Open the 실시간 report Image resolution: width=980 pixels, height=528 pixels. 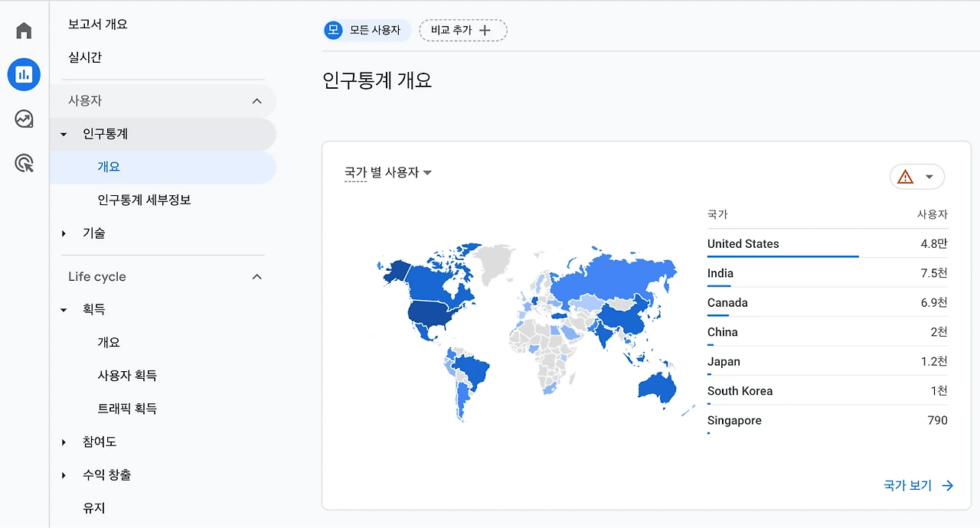click(x=85, y=57)
